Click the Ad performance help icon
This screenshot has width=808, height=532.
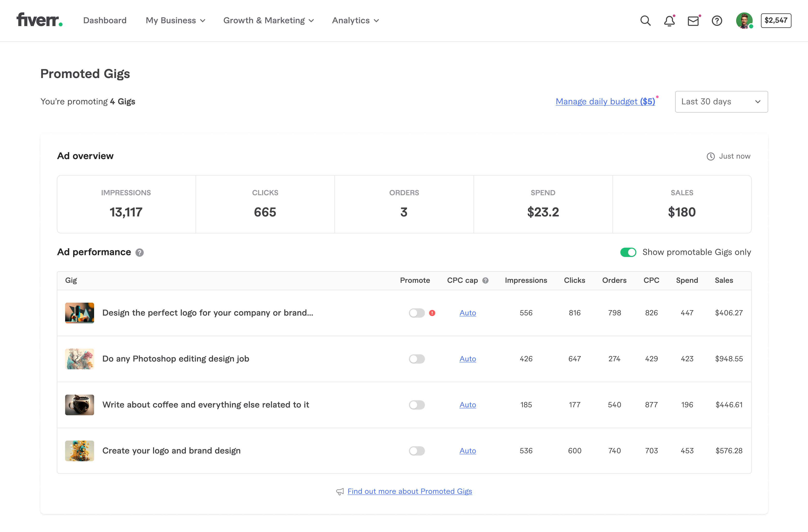point(140,252)
